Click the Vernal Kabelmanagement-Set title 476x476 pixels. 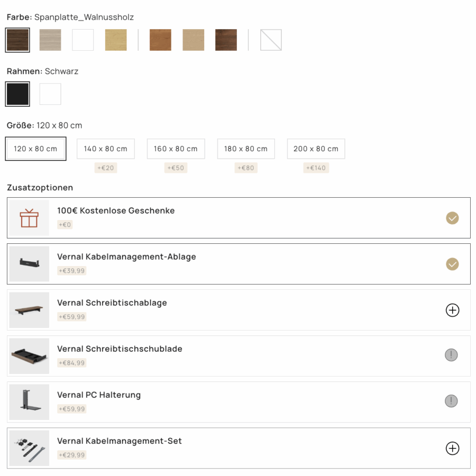tap(120, 441)
